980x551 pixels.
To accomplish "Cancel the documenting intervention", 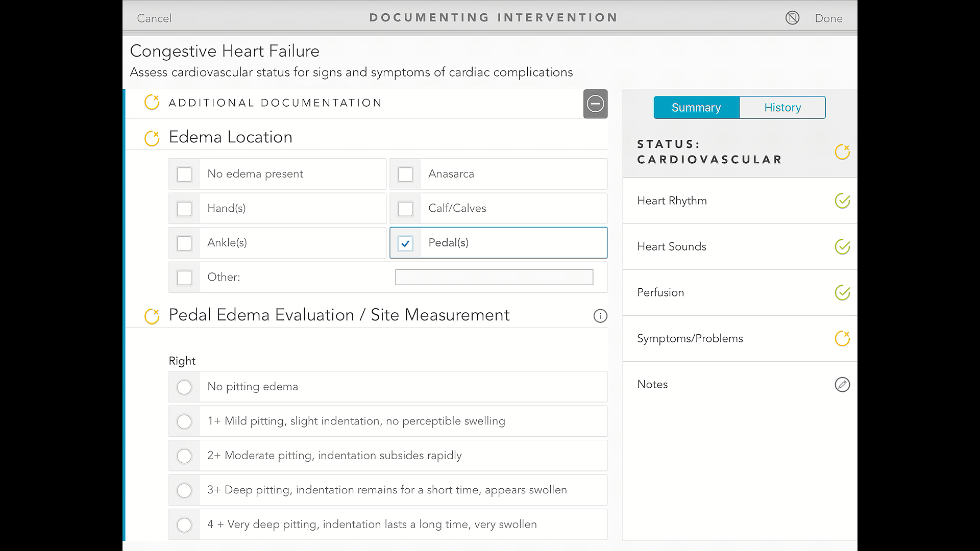I will click(154, 18).
